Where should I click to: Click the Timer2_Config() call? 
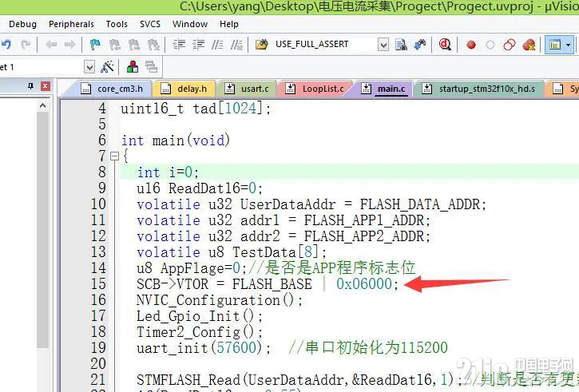tap(200, 332)
